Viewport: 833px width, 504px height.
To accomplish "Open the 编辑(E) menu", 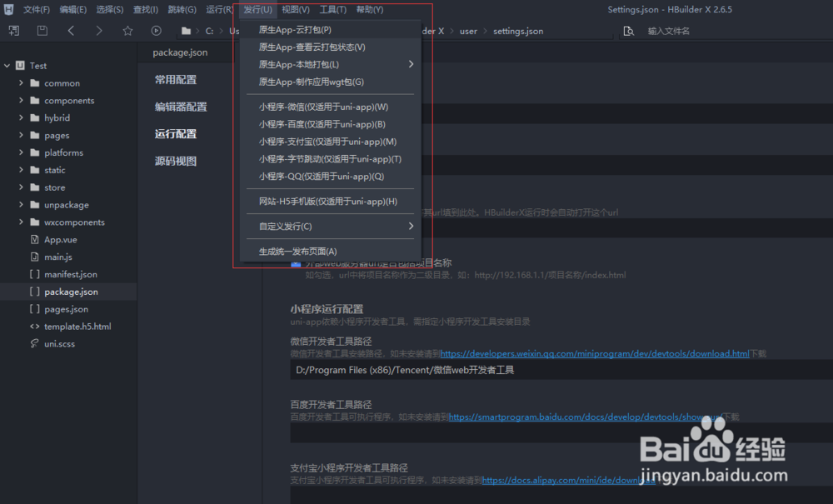I will [72, 9].
